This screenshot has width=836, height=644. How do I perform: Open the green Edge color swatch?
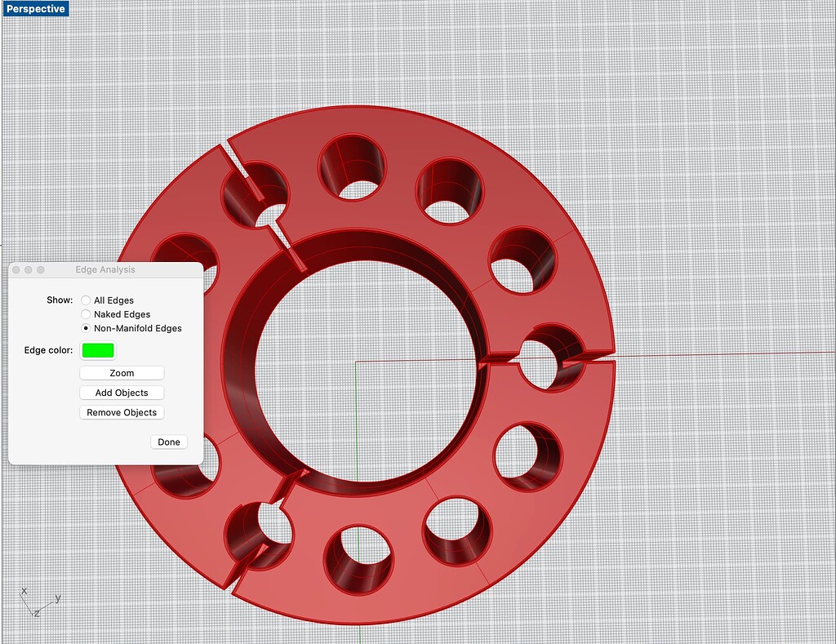pyautogui.click(x=98, y=350)
